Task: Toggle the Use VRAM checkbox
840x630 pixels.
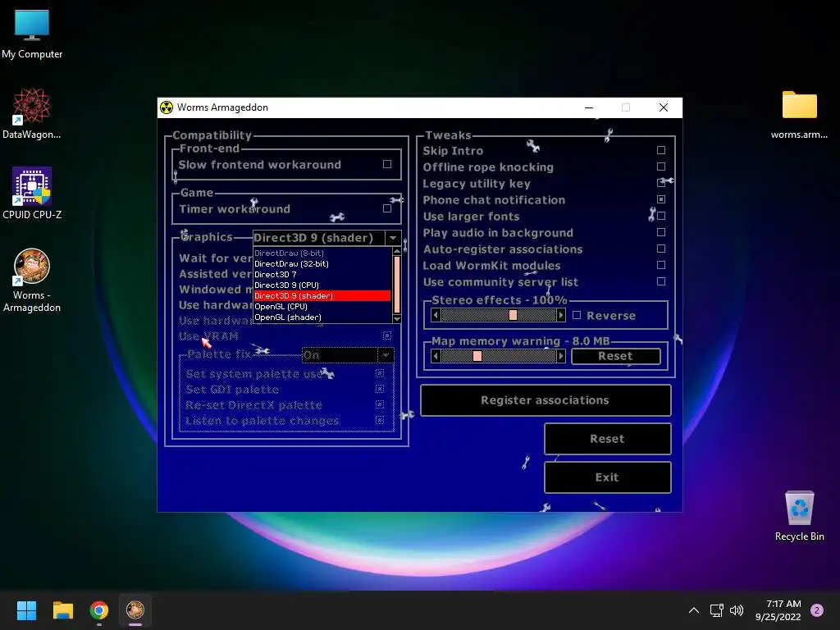Action: tap(387, 336)
